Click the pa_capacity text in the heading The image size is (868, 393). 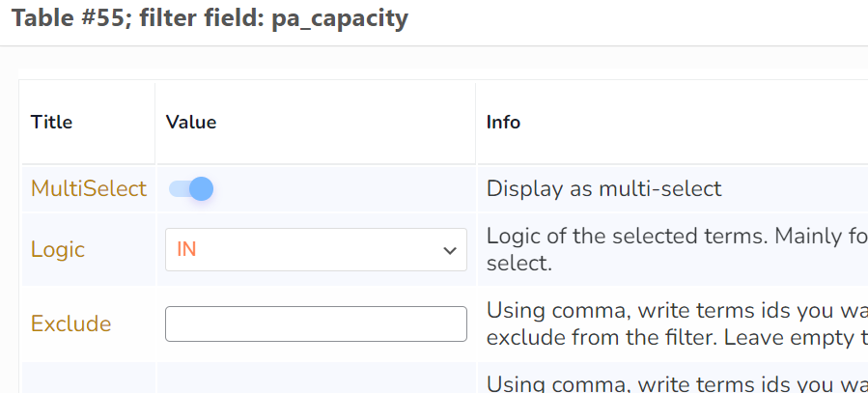[x=340, y=18]
